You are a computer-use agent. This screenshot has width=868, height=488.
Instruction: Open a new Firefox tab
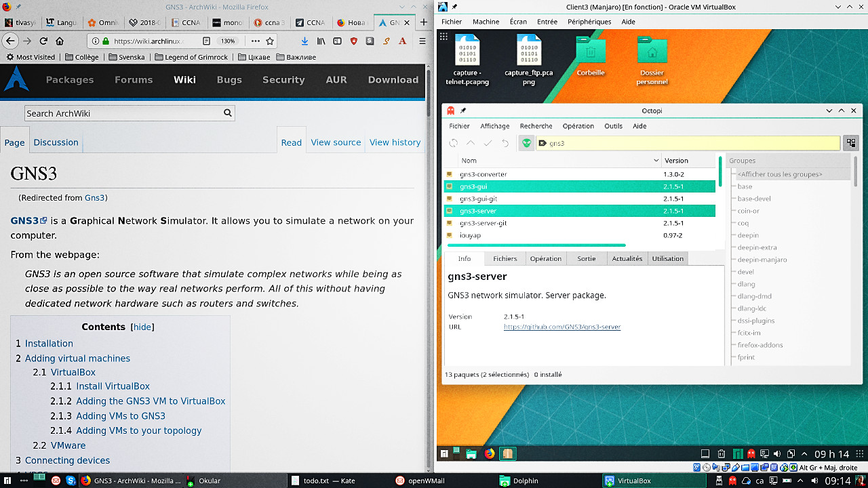(424, 22)
